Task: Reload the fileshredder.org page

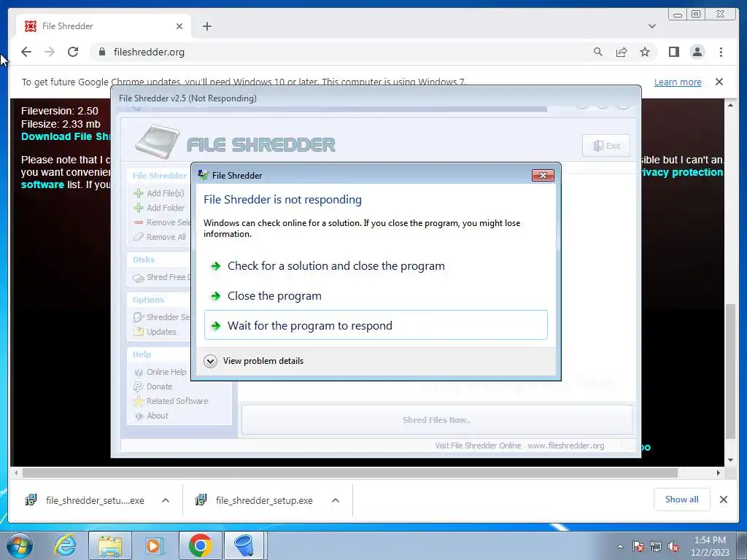Action: pos(73,52)
